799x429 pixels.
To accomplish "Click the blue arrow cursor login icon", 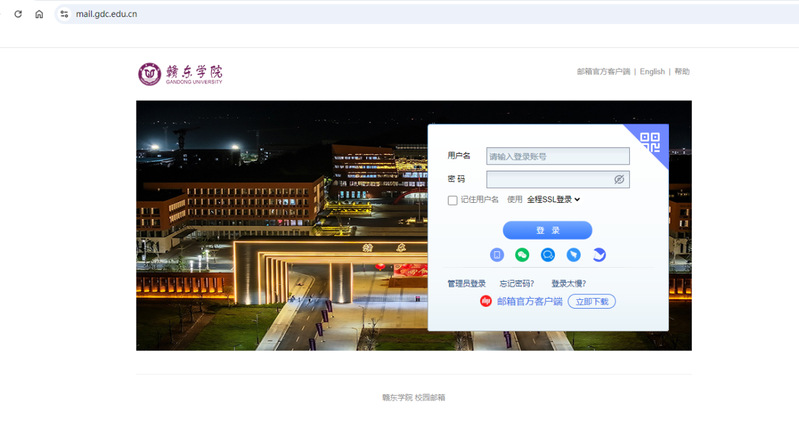I will coord(573,255).
